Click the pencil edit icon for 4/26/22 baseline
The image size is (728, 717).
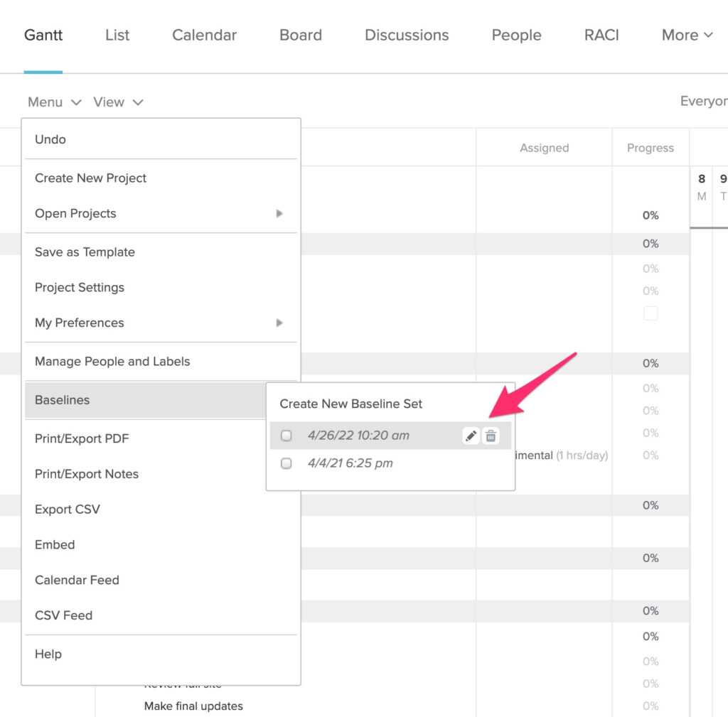[471, 436]
